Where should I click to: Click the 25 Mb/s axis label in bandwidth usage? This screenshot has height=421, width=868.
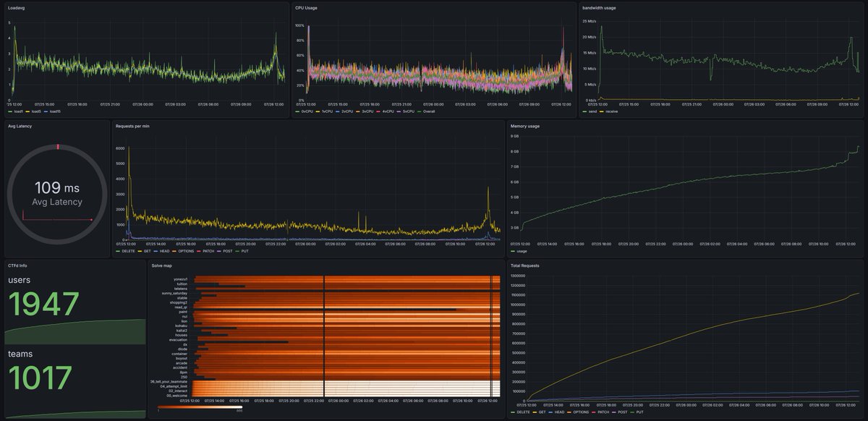click(590, 21)
